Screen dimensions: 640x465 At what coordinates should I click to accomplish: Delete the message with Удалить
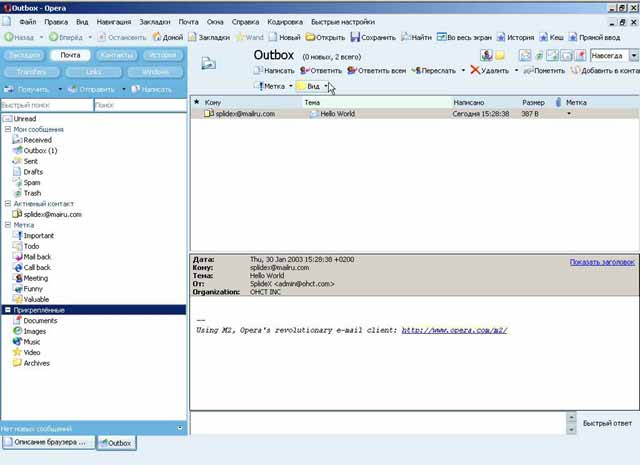(489, 71)
